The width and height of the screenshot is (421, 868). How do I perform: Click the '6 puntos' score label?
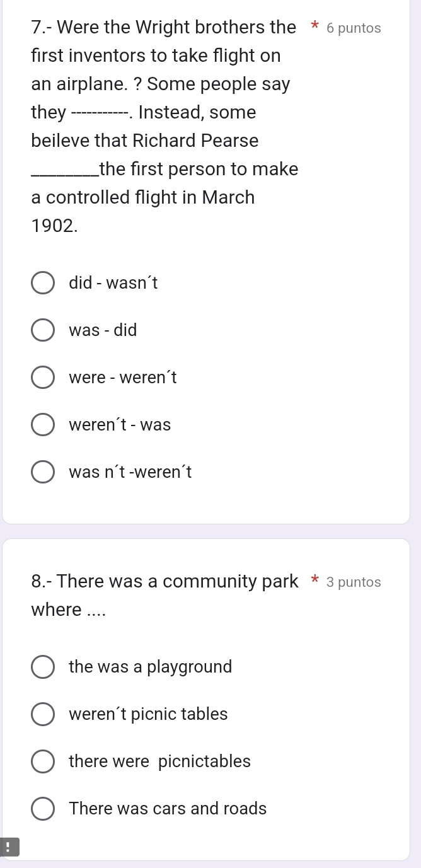354,28
